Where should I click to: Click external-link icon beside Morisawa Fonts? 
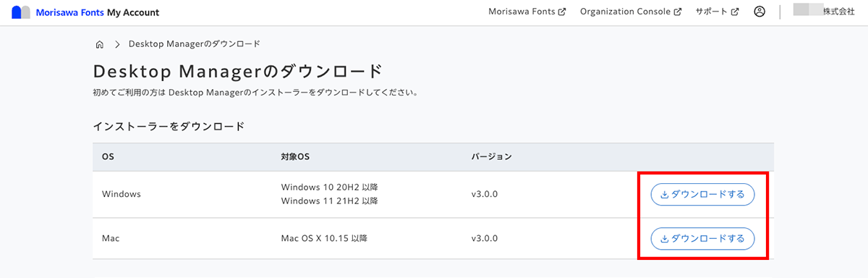pos(562,12)
